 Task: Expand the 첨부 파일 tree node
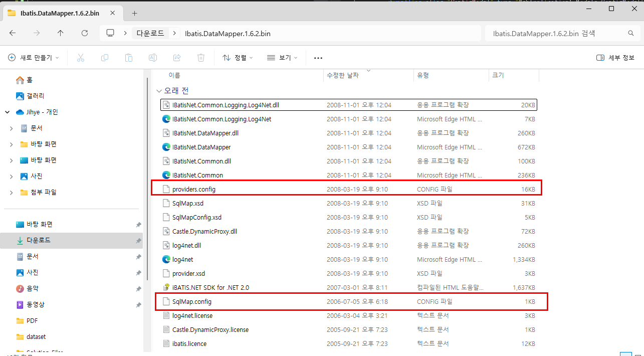coord(12,193)
